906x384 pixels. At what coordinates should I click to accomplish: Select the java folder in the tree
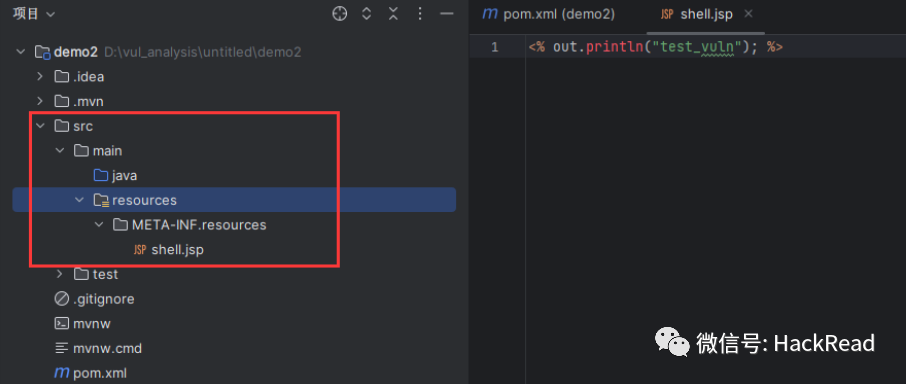tap(124, 176)
